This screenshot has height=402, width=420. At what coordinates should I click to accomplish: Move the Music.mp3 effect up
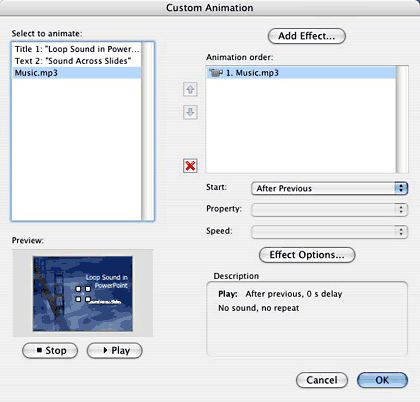190,90
